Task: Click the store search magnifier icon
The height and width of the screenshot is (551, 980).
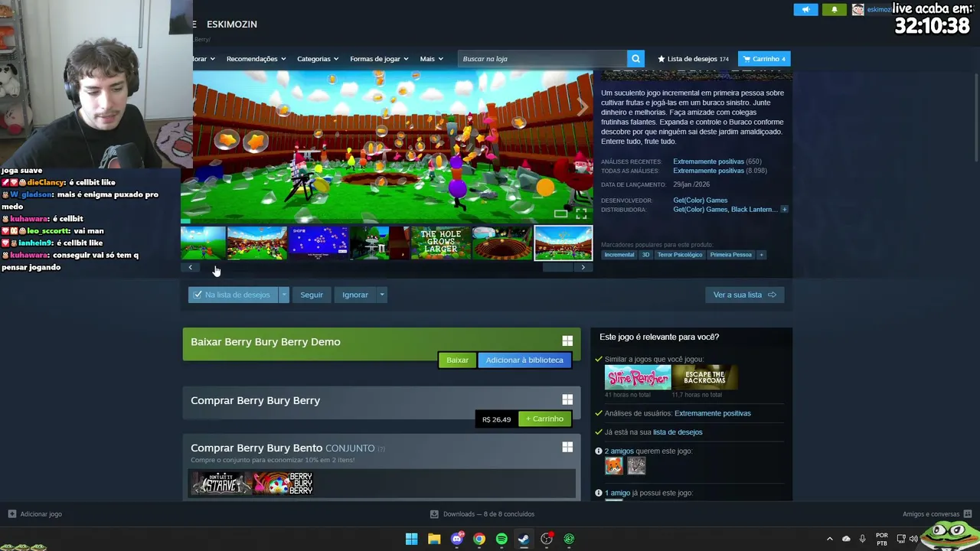Action: [635, 59]
